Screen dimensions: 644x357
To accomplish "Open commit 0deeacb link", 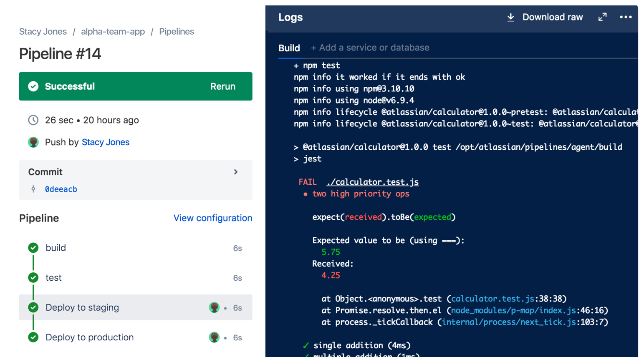I will click(x=61, y=189).
